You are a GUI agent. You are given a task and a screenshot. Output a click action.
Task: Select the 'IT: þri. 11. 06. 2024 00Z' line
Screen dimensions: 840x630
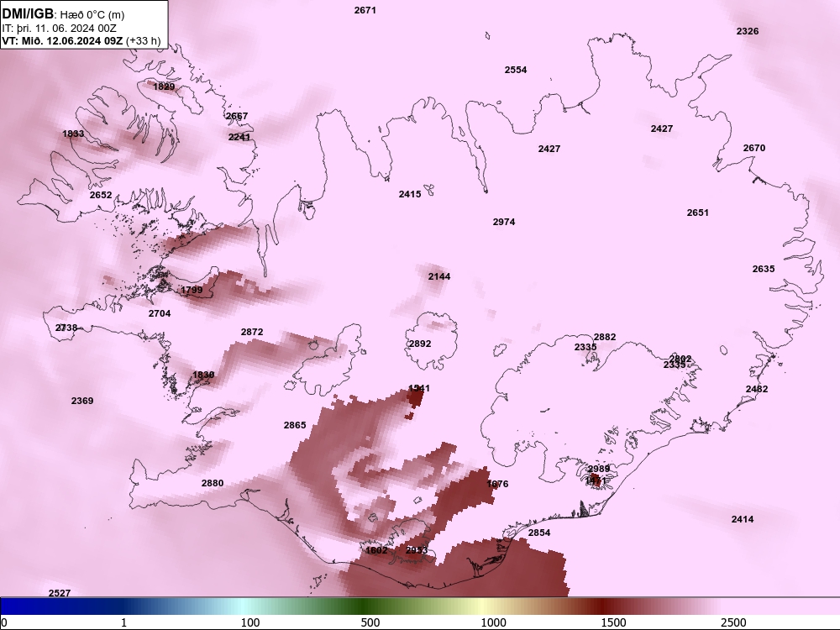59,28
